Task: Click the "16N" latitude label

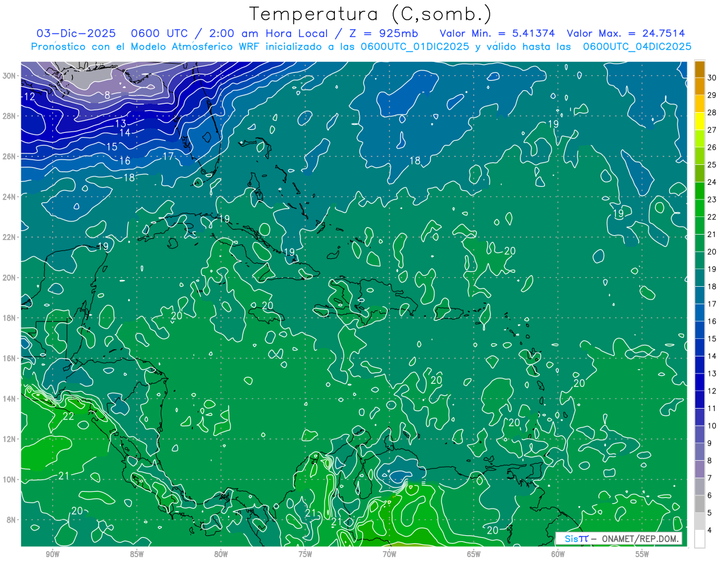Action: coord(10,358)
